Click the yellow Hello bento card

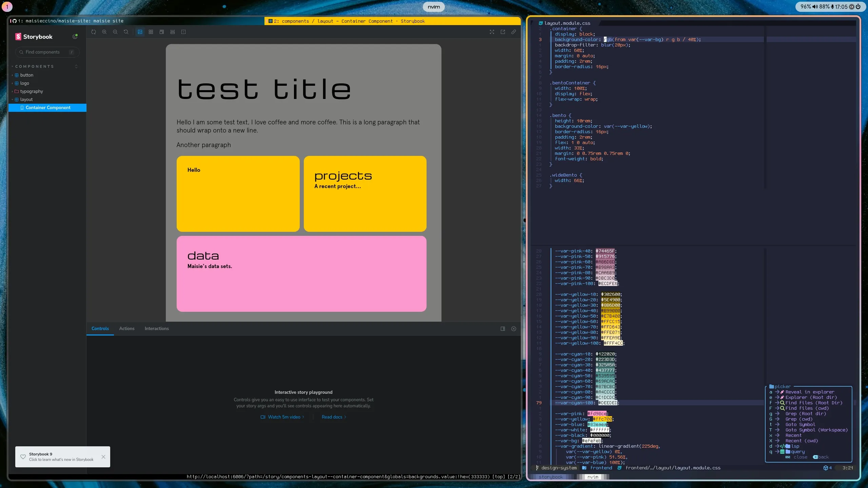(238, 194)
